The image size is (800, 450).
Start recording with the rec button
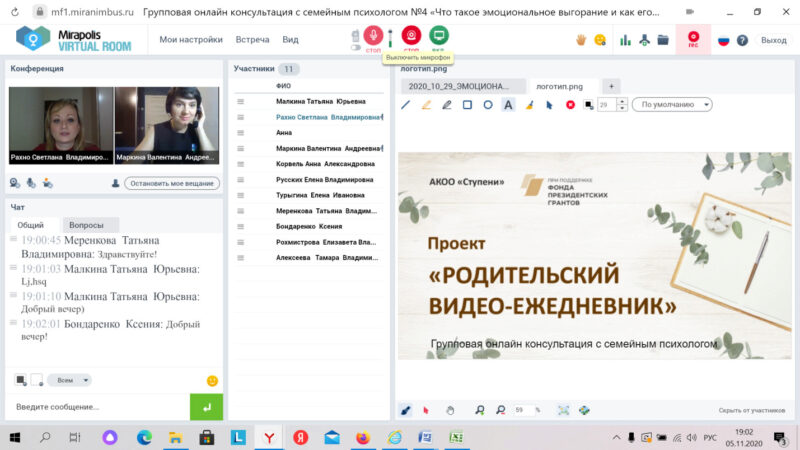693,39
